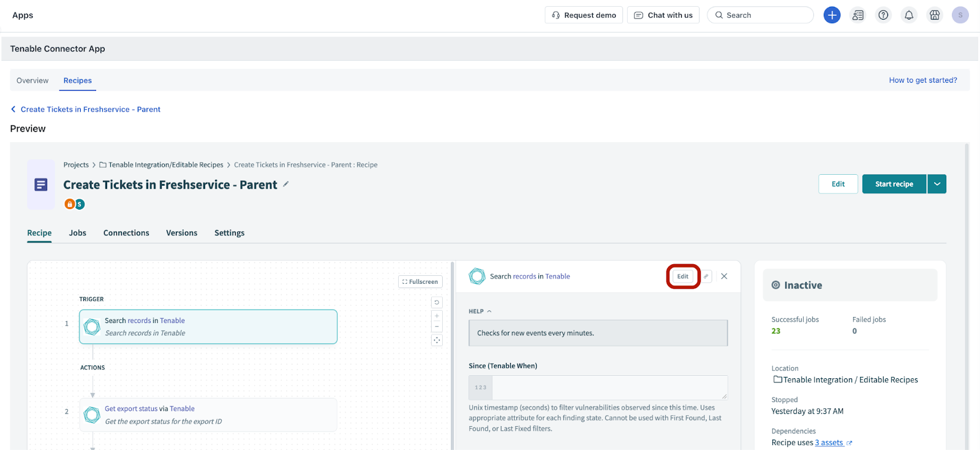The height and width of the screenshot is (450, 980).
Task: Open the marketplace apps icon
Action: point(935,15)
